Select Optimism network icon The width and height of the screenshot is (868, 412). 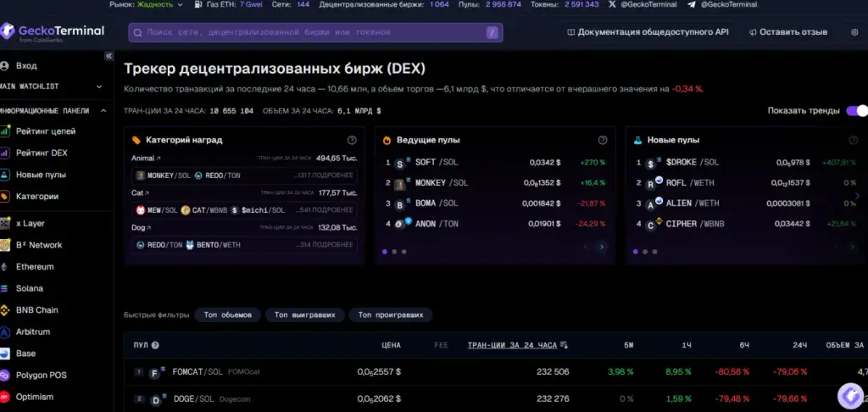pos(5,397)
